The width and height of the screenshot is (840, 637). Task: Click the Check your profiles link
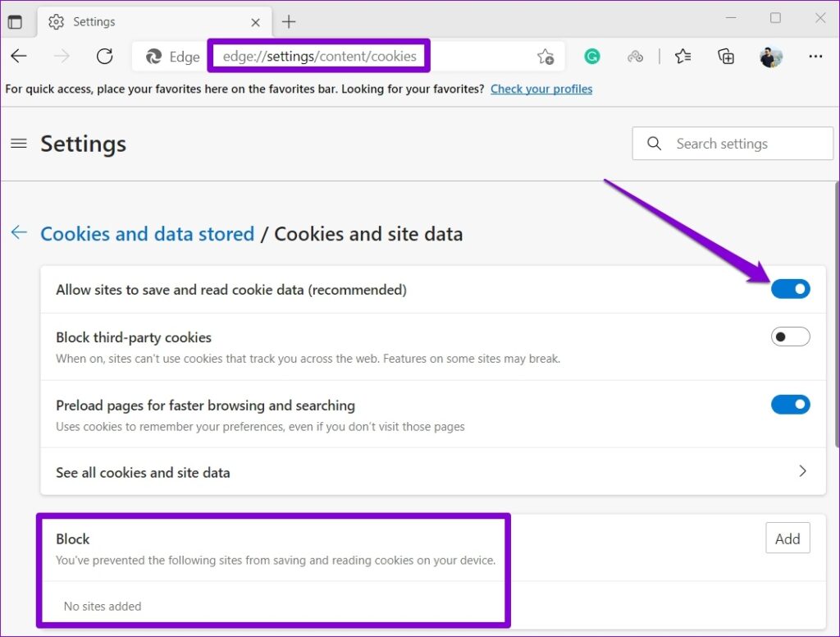pos(541,89)
